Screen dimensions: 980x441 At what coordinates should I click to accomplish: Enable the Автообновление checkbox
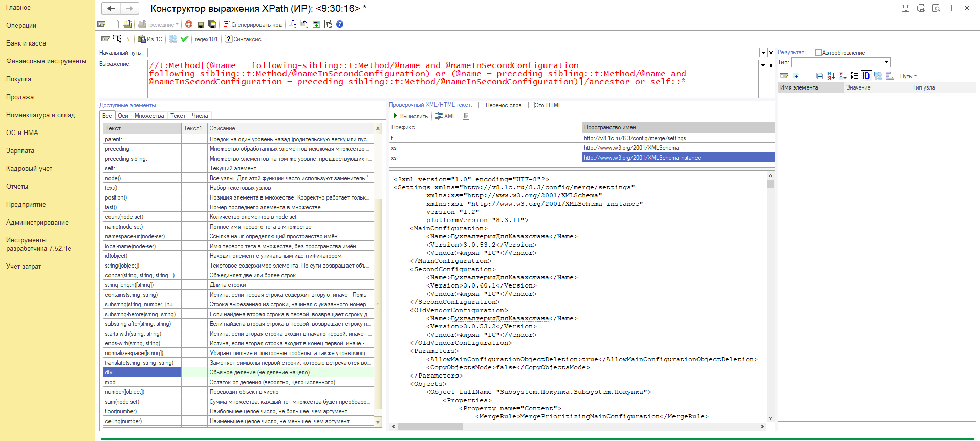[x=818, y=52]
